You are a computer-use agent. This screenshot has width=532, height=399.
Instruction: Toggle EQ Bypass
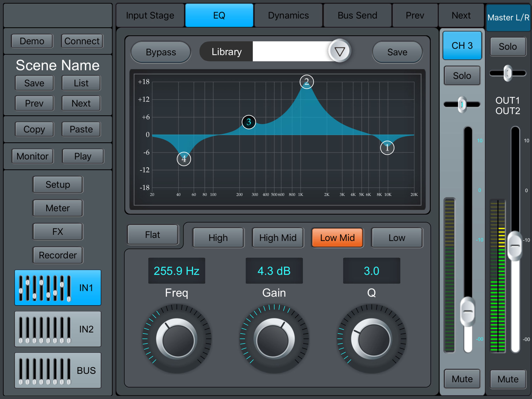pyautogui.click(x=161, y=52)
